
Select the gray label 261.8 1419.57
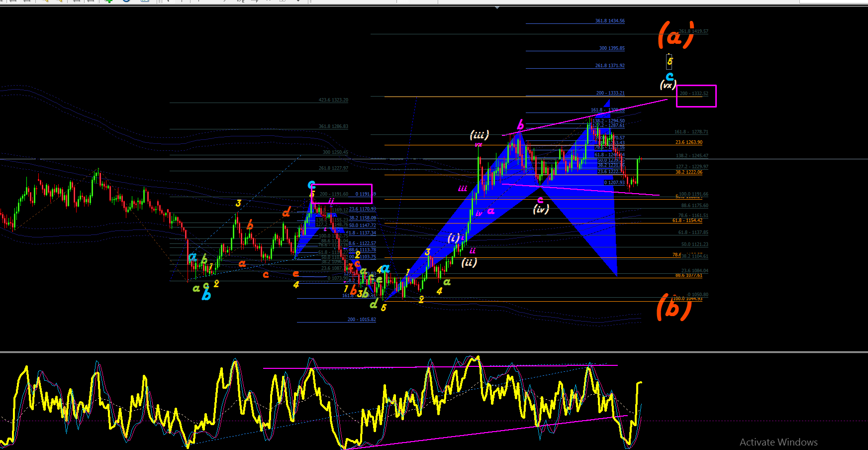click(693, 31)
